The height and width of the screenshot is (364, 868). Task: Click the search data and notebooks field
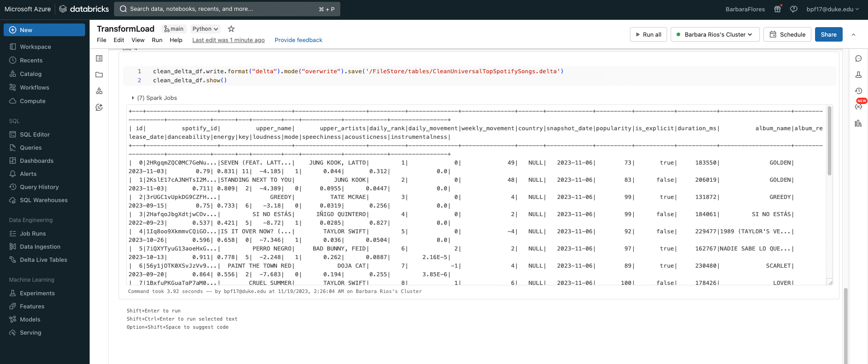click(227, 9)
